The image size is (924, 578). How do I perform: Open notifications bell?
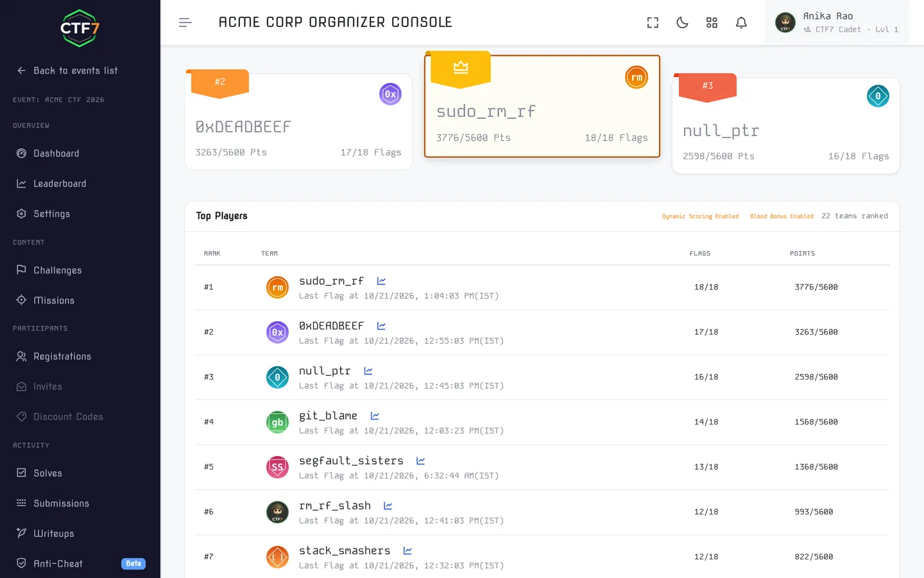[741, 22]
